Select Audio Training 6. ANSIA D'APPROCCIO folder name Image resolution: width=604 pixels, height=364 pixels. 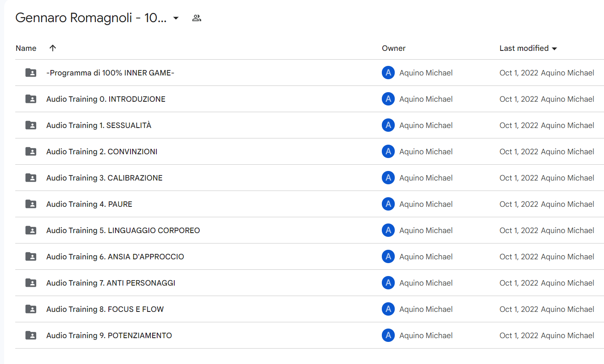click(x=115, y=257)
